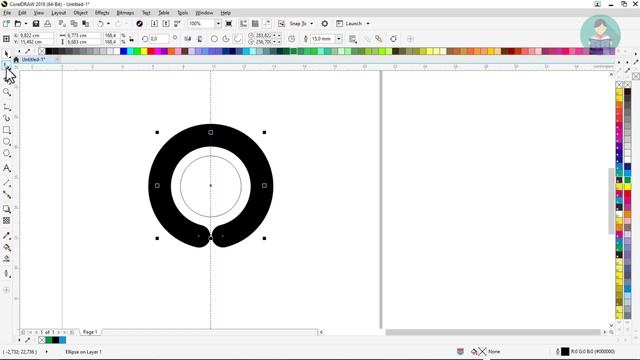Select the Drop Shadow tool

coord(7,209)
